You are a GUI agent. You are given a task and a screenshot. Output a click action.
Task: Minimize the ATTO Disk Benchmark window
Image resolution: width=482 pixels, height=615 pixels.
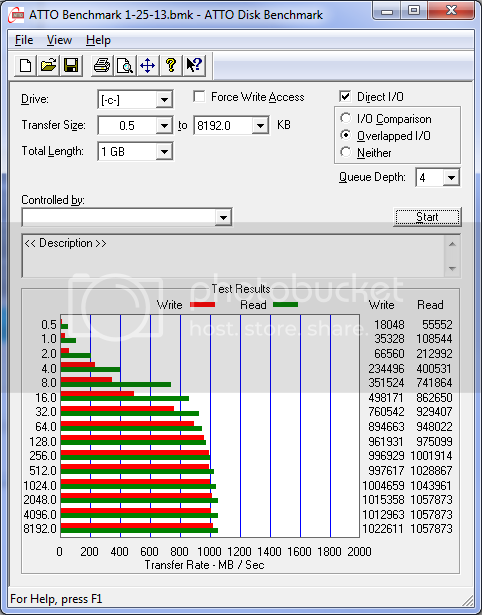click(387, 10)
